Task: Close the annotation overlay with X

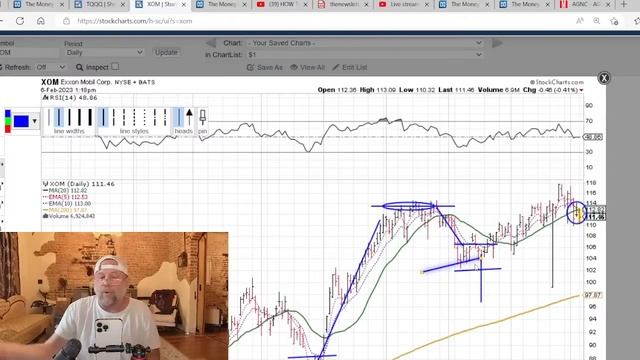Action: (x=604, y=78)
